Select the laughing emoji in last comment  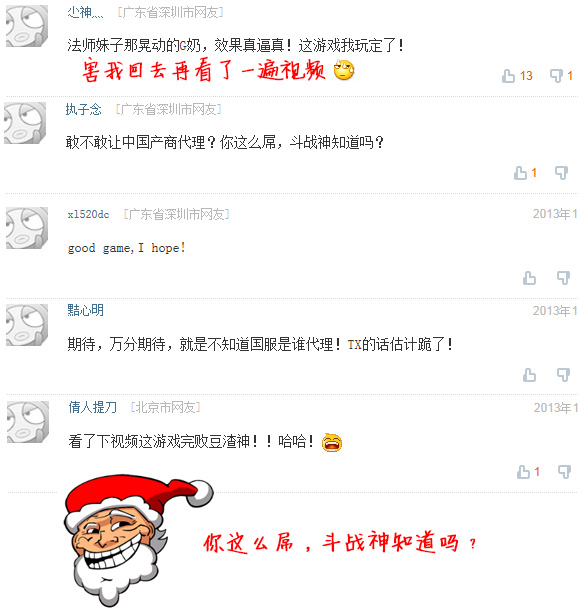[x=332, y=442]
